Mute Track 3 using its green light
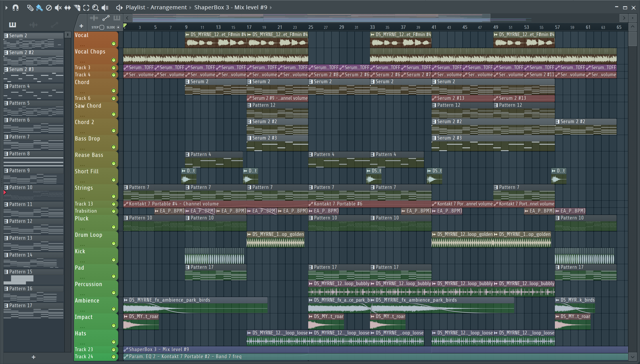 (114, 68)
